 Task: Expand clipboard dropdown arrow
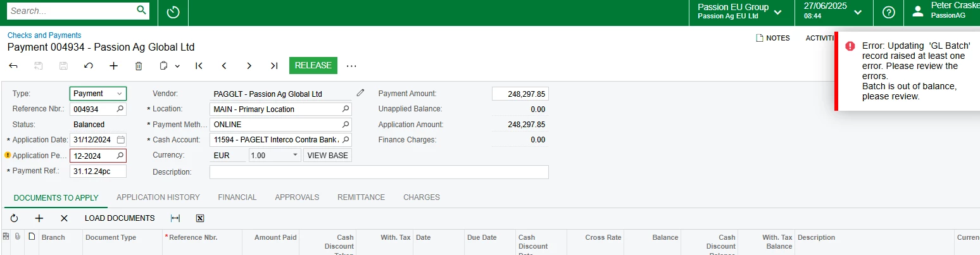tap(177, 66)
